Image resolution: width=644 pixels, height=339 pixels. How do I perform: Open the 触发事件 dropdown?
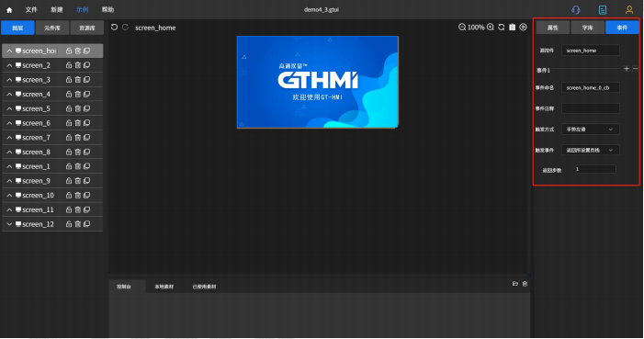tap(590, 150)
